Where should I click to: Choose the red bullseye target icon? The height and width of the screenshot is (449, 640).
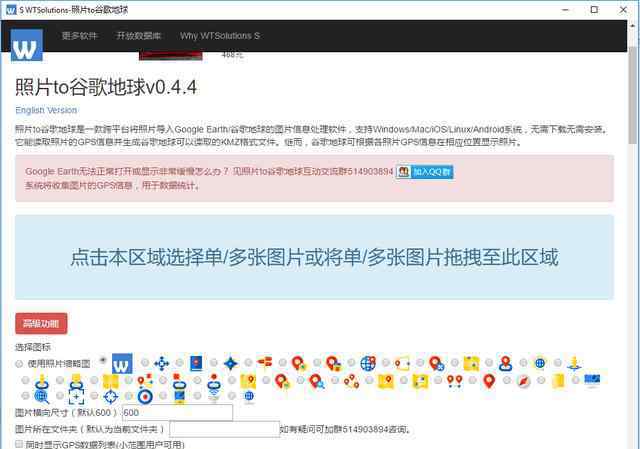(145, 396)
